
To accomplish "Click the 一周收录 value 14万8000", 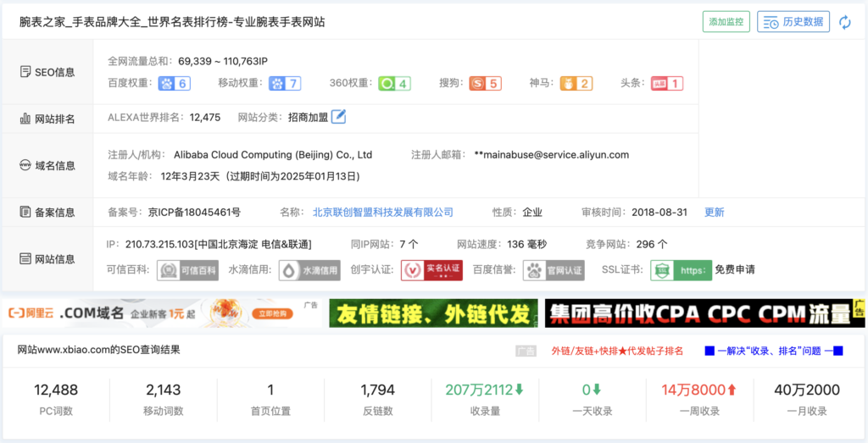I will pyautogui.click(x=698, y=390).
